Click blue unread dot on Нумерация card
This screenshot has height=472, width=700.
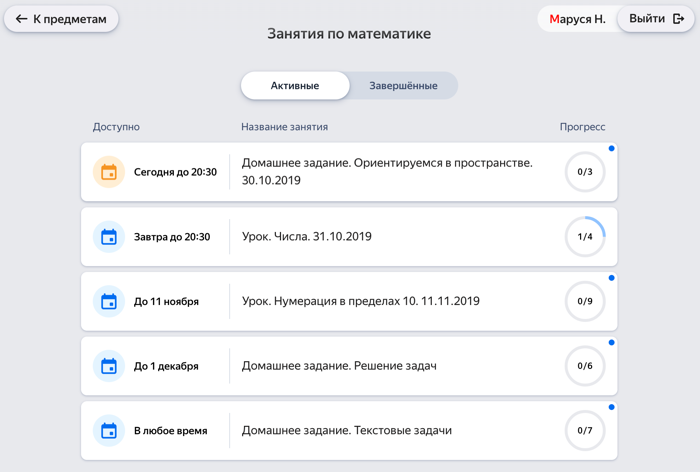coord(612,278)
